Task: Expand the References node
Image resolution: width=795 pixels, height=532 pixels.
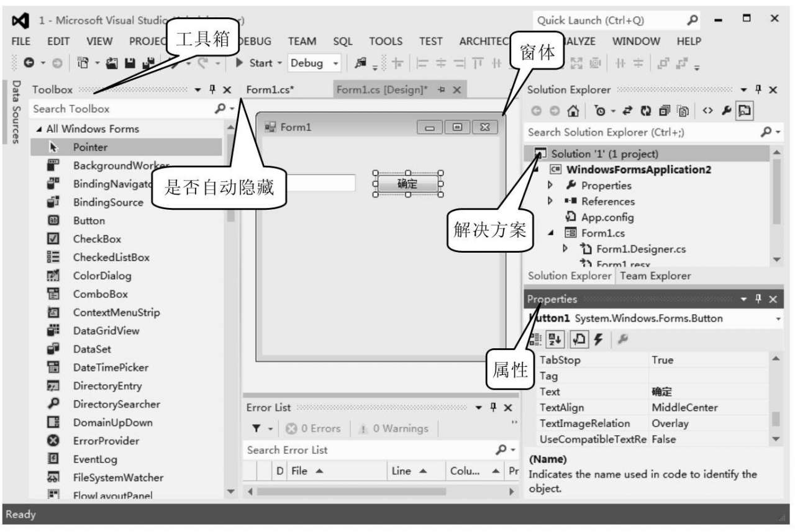Action: pos(550,201)
